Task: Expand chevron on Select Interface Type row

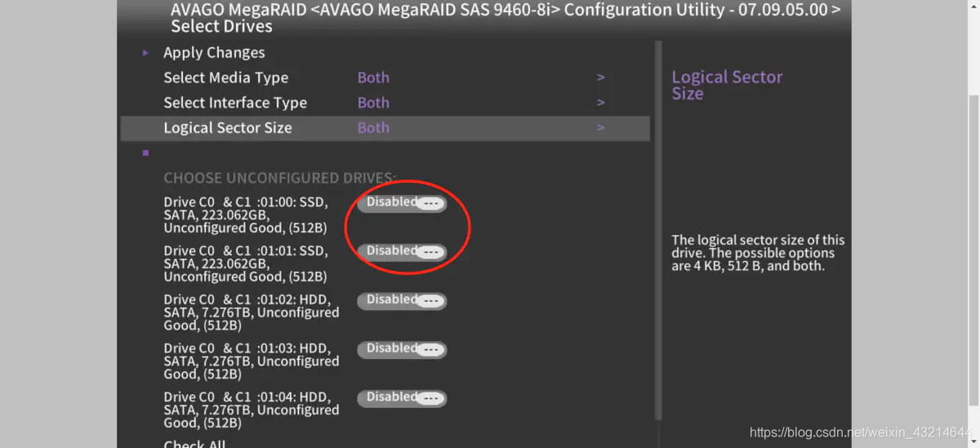Action: [x=600, y=103]
